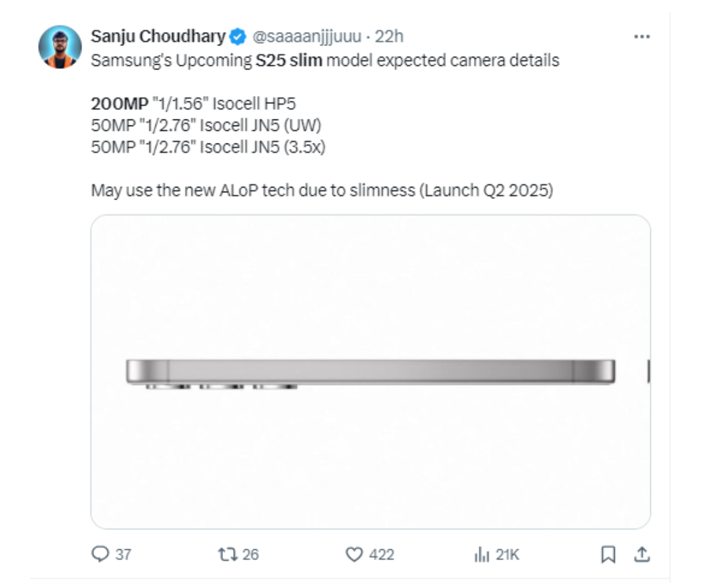Open the tweet via the 22h timestamp

click(389, 36)
